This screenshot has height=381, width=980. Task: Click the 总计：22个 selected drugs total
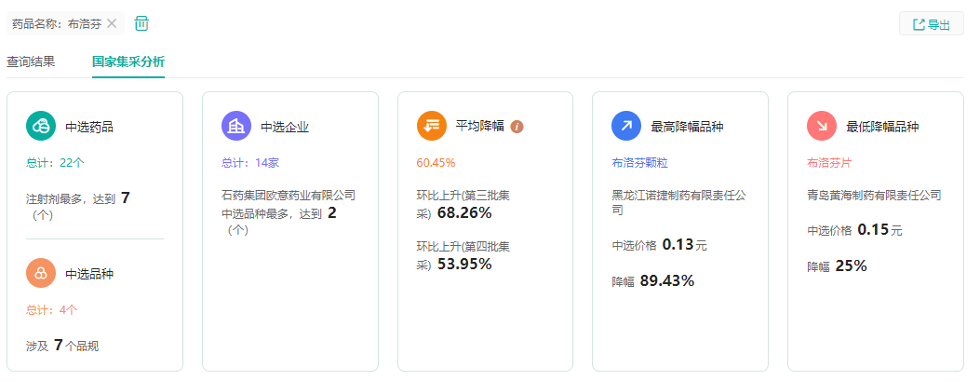coord(55,163)
